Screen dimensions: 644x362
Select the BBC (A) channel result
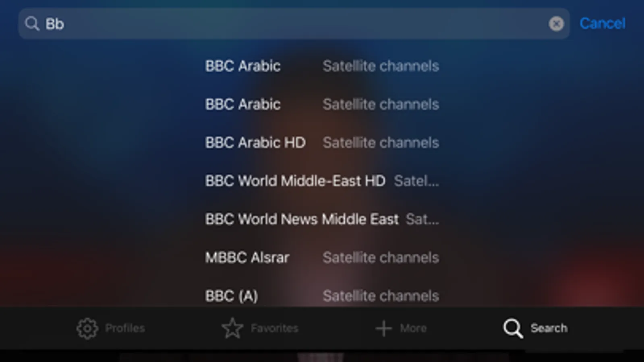[x=232, y=296]
